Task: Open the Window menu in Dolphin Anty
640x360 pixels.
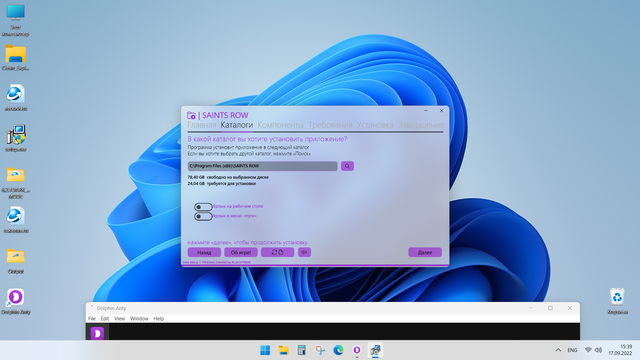Action: click(139, 318)
